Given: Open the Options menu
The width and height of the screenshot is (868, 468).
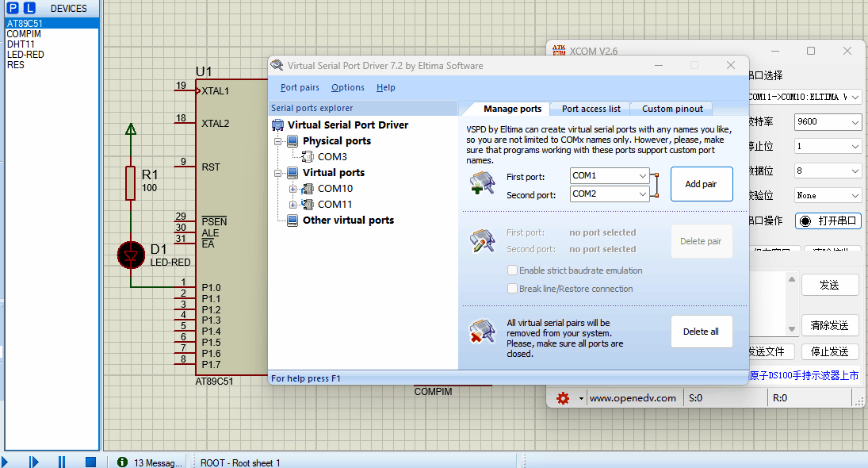Looking at the screenshot, I should 348,87.
